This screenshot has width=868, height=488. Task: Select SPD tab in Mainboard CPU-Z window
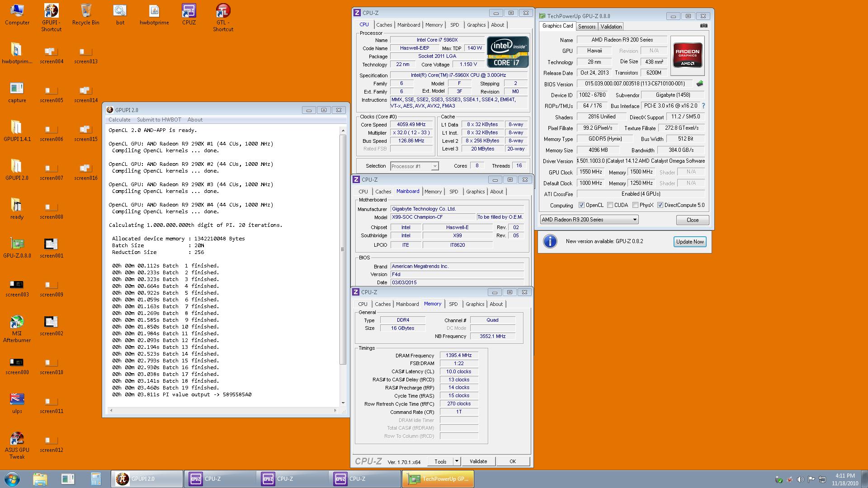(x=454, y=192)
